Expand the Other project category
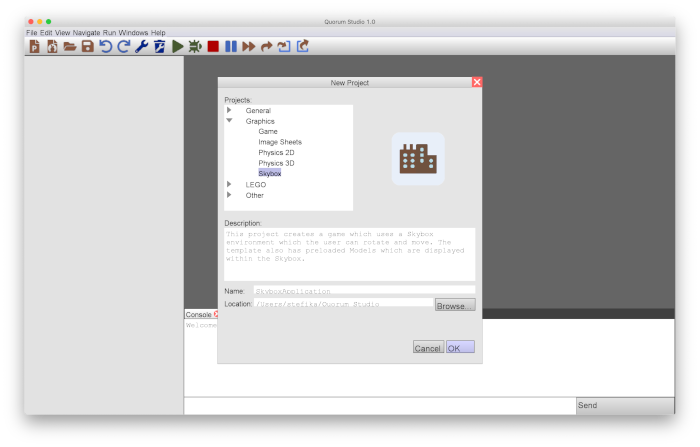700x447 pixels. click(x=229, y=195)
